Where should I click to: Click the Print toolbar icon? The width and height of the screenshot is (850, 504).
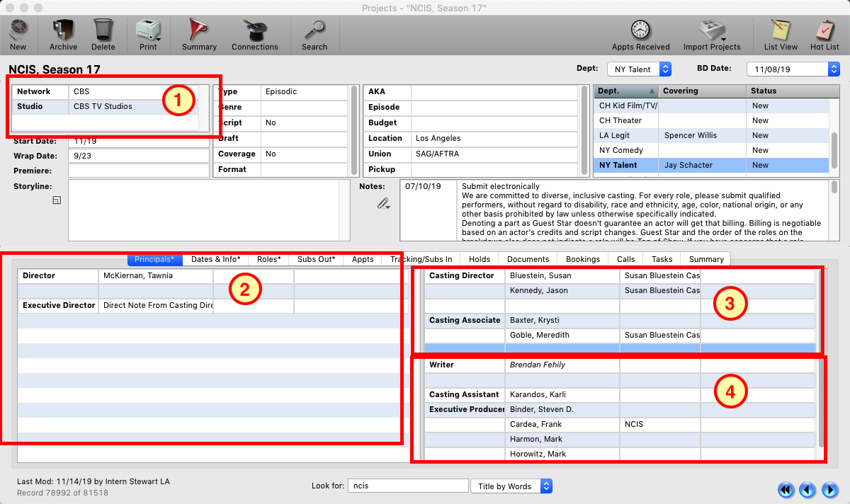[x=148, y=30]
